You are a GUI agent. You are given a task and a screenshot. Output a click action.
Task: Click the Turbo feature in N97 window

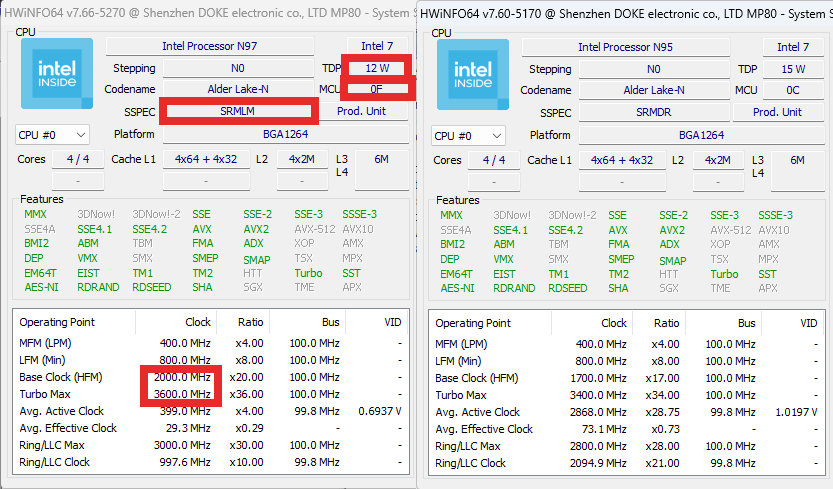point(308,273)
